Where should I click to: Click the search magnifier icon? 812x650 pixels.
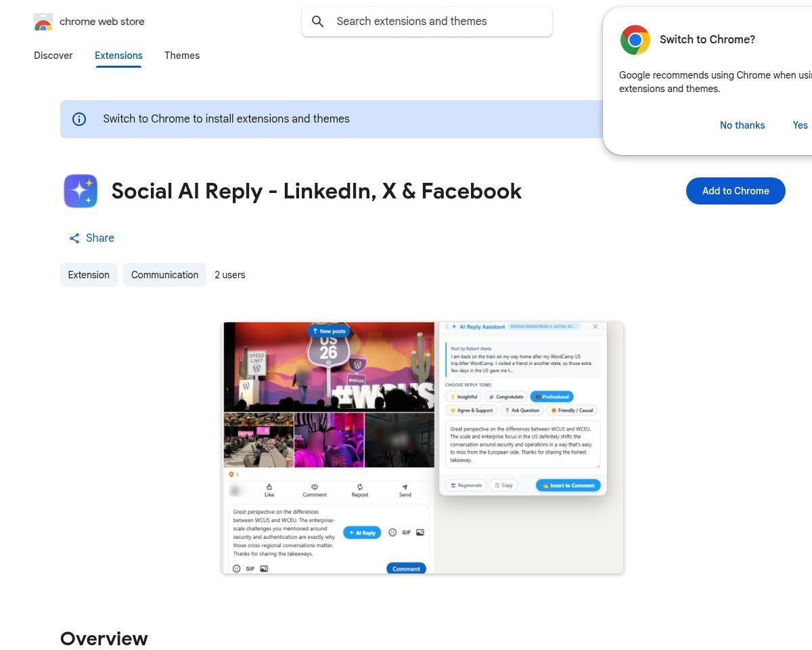[x=317, y=22]
